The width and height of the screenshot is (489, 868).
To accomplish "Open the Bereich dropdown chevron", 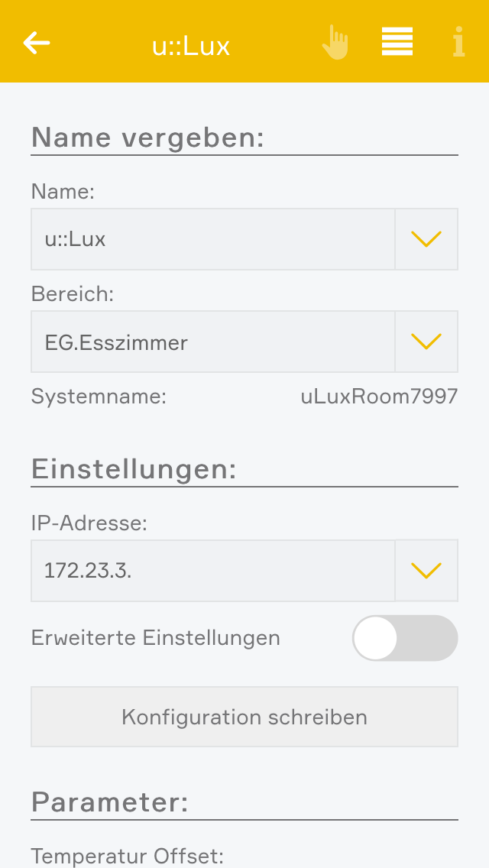I will [426, 341].
